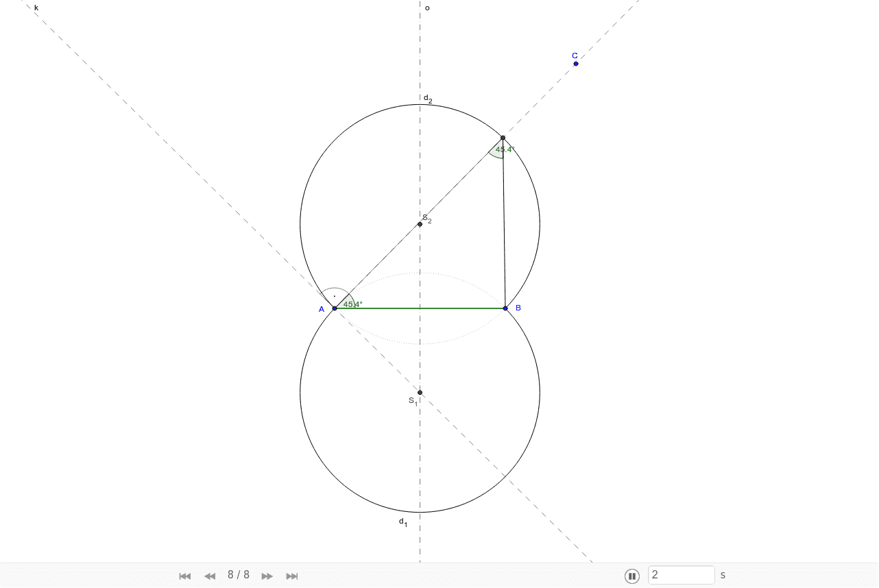Select blue point B
This screenshot has width=879, height=588.
pyautogui.click(x=505, y=308)
